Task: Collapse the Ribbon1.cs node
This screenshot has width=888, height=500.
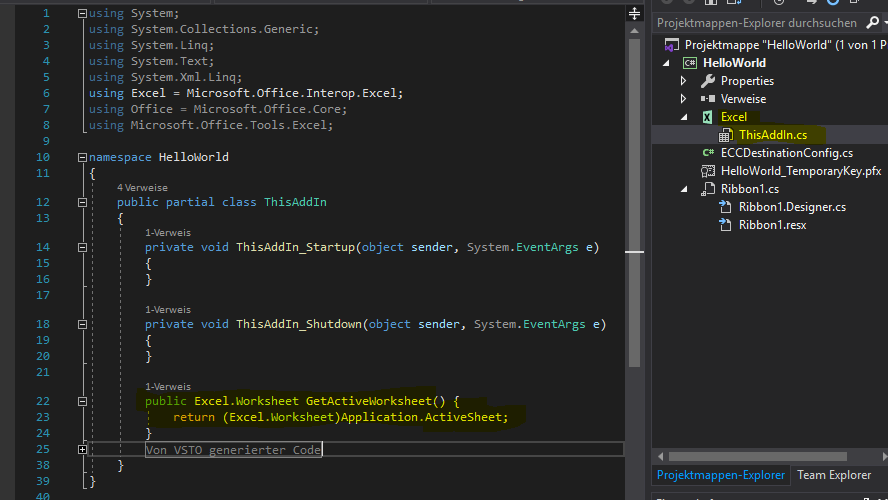Action: (x=684, y=189)
